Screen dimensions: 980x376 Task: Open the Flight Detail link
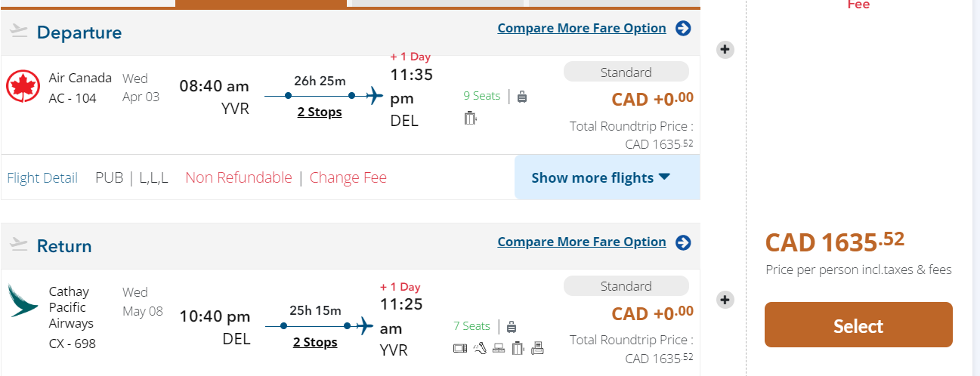(x=42, y=178)
